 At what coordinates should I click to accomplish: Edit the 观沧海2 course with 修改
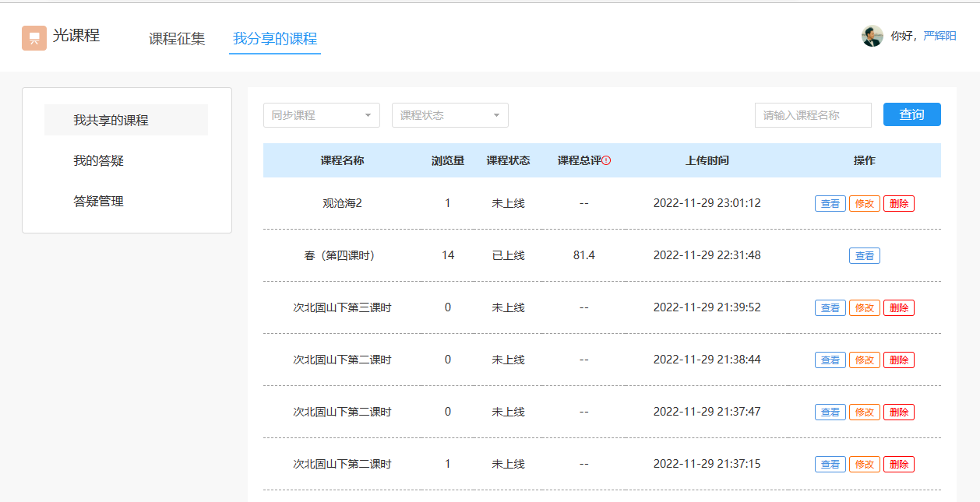pyautogui.click(x=864, y=203)
